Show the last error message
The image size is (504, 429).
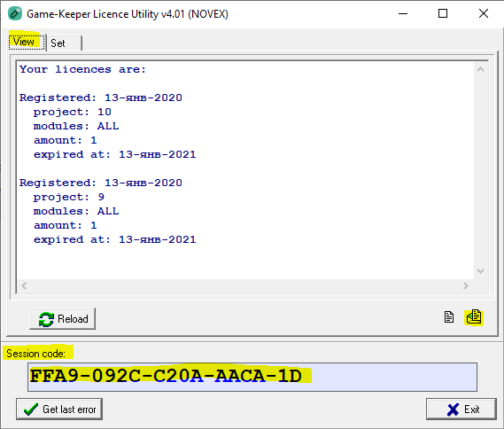(x=59, y=409)
